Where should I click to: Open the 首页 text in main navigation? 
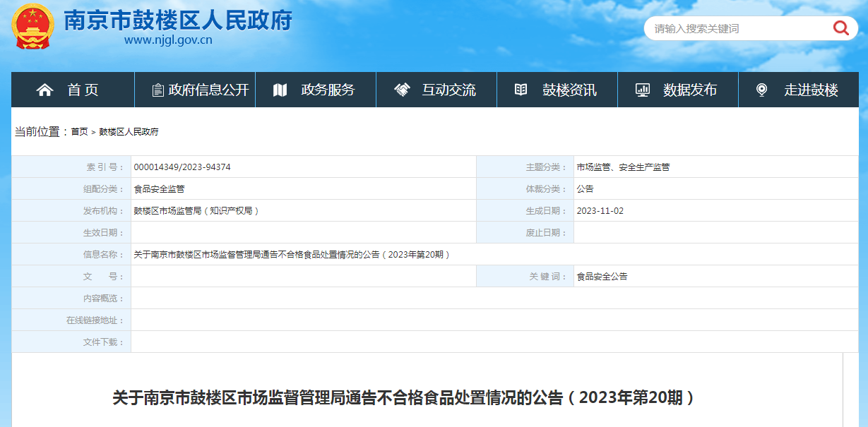pos(83,90)
